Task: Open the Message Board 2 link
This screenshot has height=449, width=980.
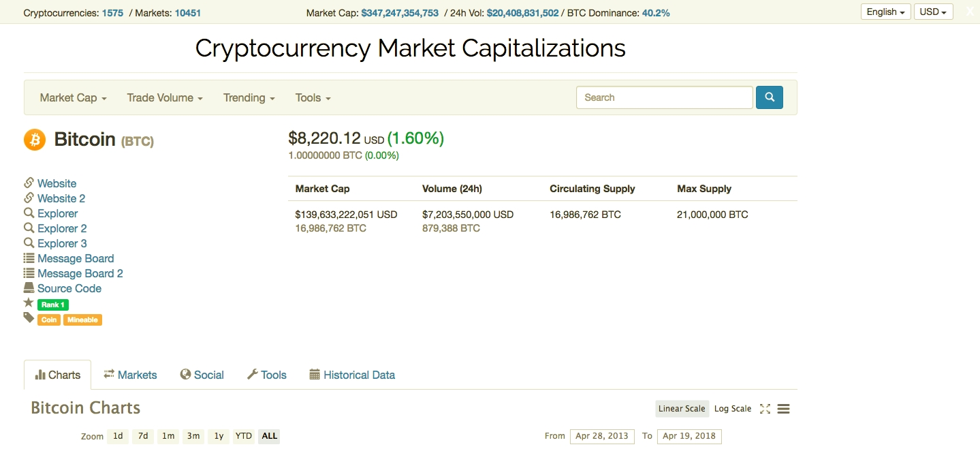Action: point(80,273)
